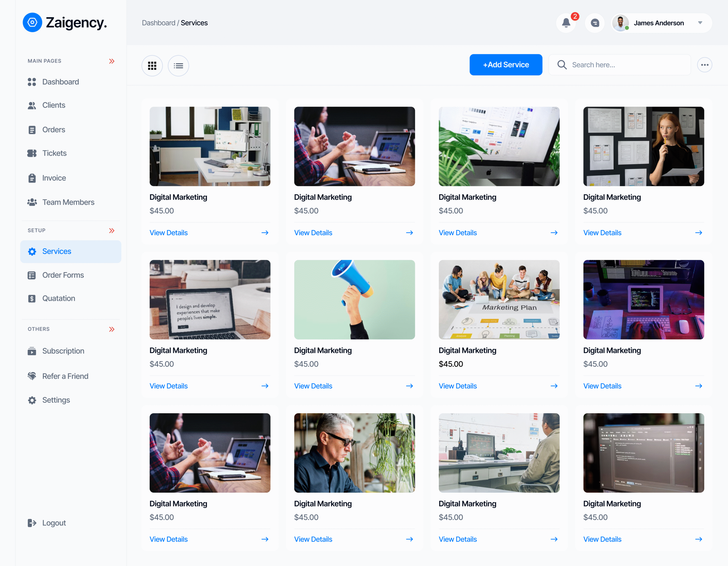Click arrow icon on megaphone service card
The image size is (728, 566).
(409, 386)
